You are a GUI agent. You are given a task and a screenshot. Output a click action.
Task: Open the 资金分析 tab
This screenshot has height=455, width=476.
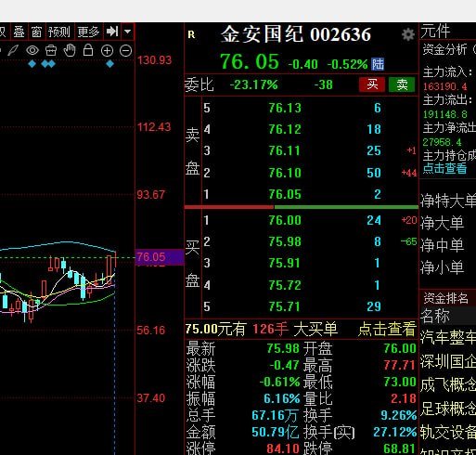[x=444, y=49]
